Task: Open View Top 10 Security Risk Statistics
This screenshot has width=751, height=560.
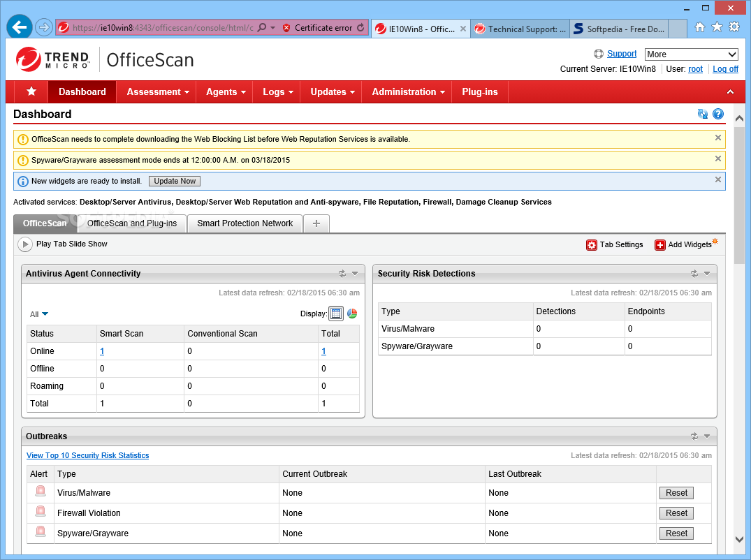Action: coord(87,455)
